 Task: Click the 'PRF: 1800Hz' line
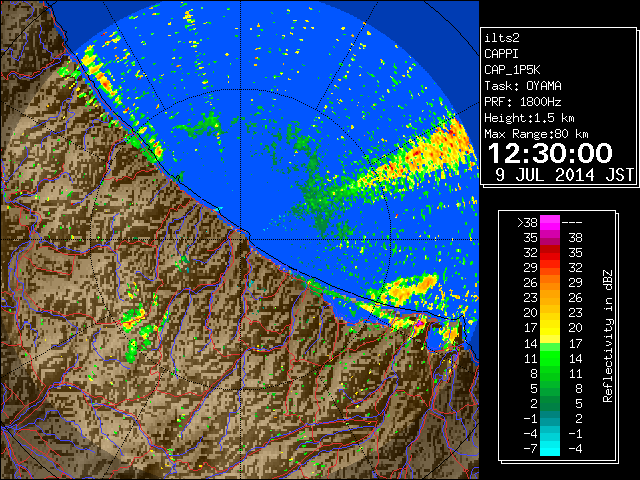pyautogui.click(x=523, y=102)
